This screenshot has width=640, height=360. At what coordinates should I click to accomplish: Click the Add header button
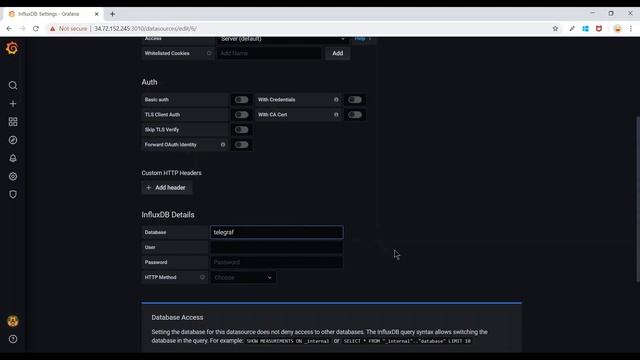pyautogui.click(x=167, y=188)
